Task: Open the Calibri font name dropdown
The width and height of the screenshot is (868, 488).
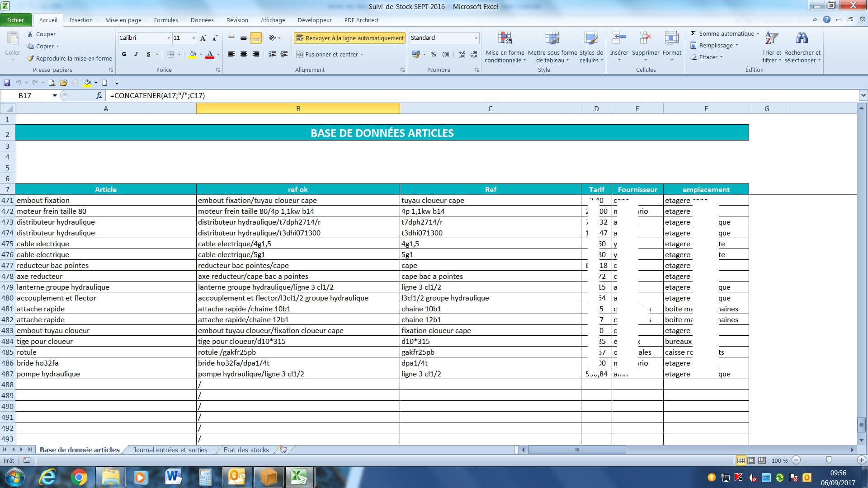Action: pos(169,38)
